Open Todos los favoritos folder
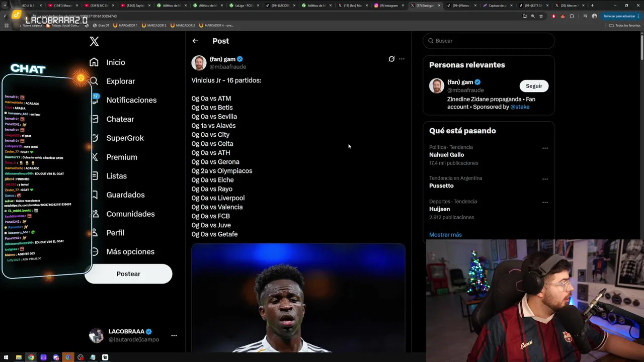 pos(625,25)
